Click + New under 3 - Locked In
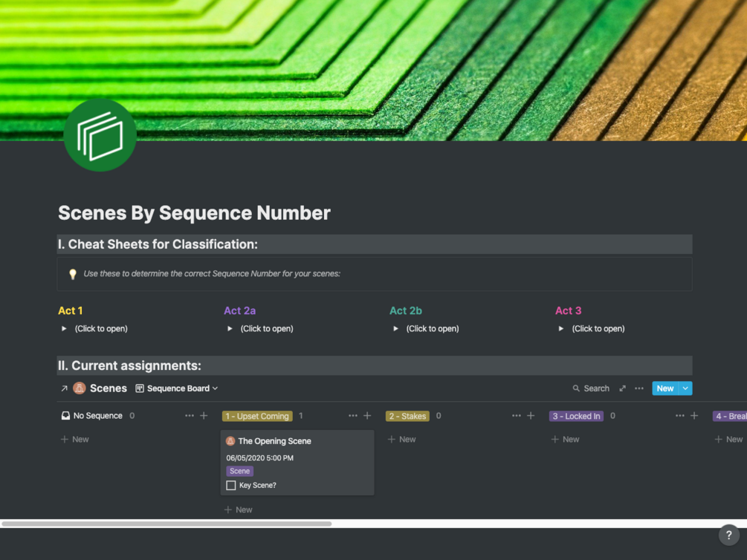Viewport: 747px width, 560px height. (x=565, y=440)
